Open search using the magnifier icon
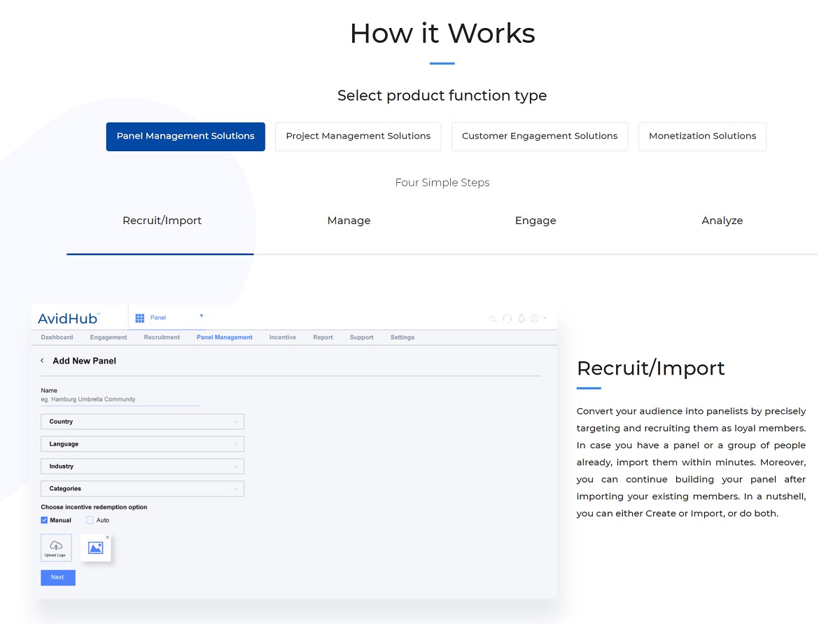Screen dimensions: 840x624 (493, 319)
